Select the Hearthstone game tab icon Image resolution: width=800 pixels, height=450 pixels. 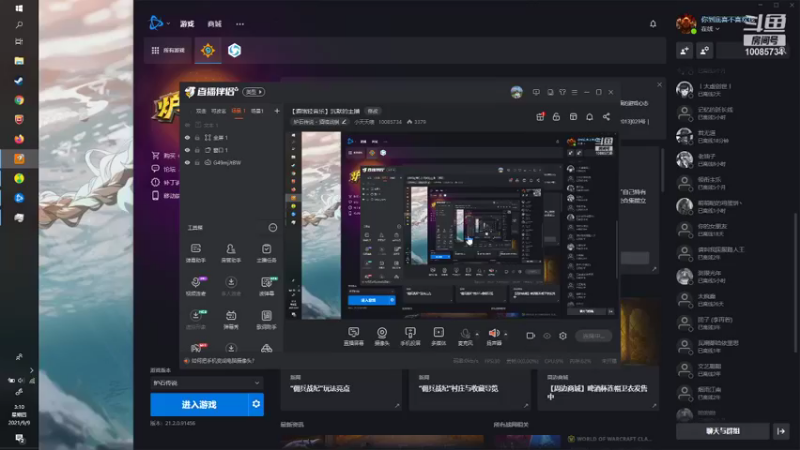click(208, 50)
